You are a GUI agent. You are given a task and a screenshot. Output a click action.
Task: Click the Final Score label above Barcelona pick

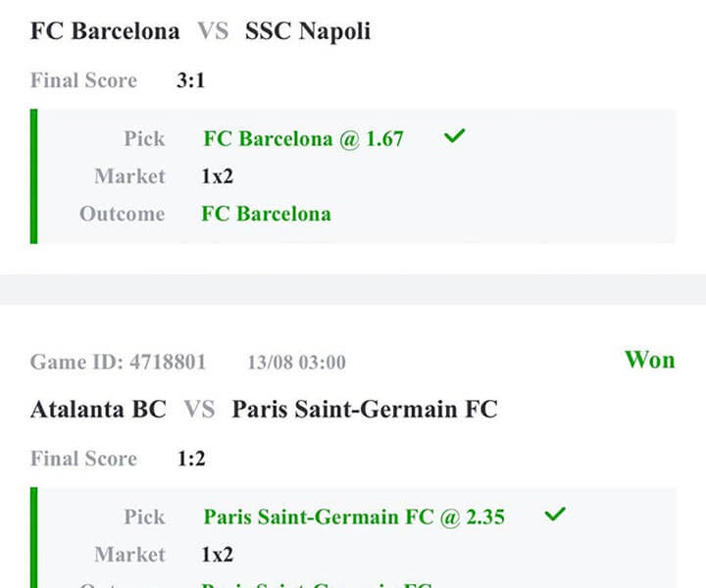pyautogui.click(x=83, y=81)
